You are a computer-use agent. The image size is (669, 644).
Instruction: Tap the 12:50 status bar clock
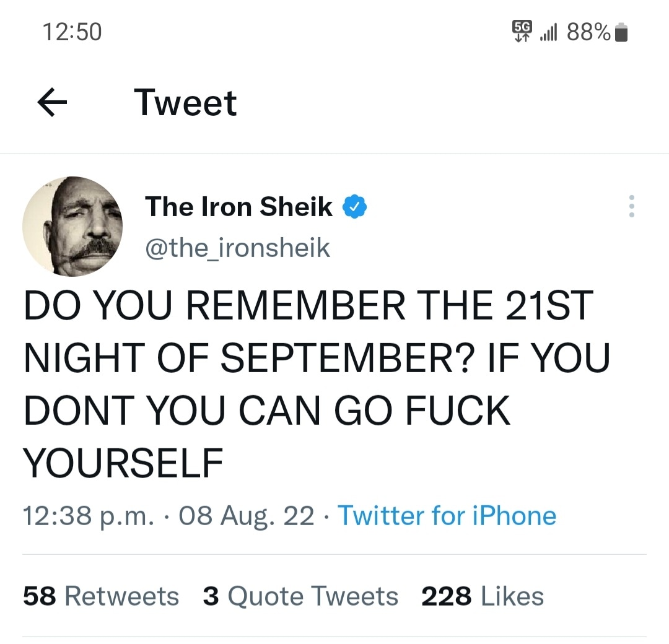(x=72, y=32)
